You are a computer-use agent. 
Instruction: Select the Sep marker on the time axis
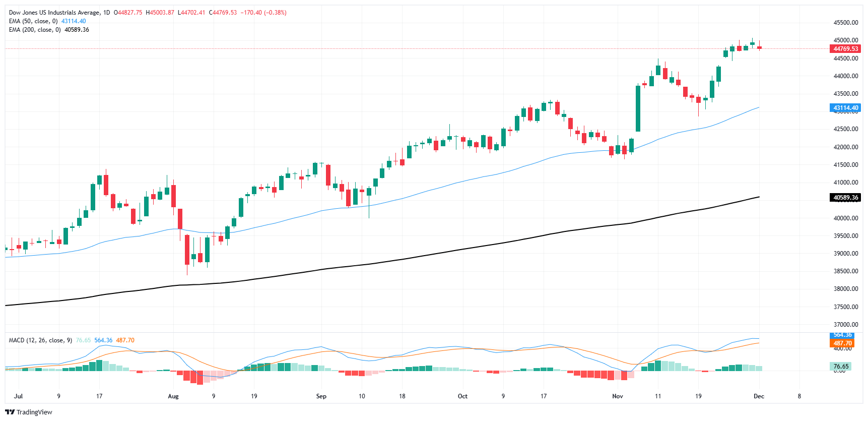pyautogui.click(x=321, y=396)
